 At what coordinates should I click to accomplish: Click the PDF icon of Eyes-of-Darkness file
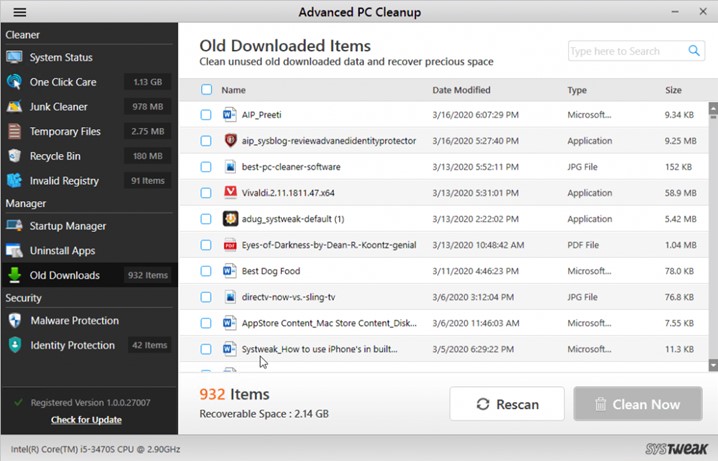click(x=230, y=245)
